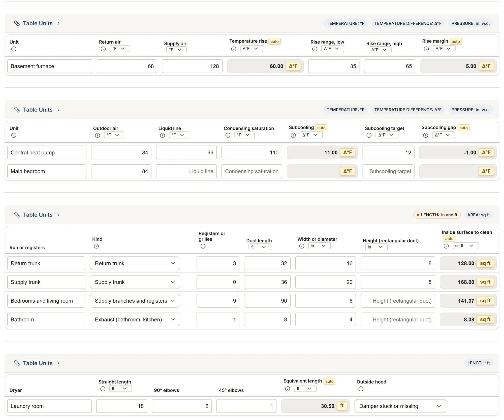Screen dimensions: 504x420
Task: Click Main bedroom Liquid line field
Action: pyautogui.click(x=186, y=171)
